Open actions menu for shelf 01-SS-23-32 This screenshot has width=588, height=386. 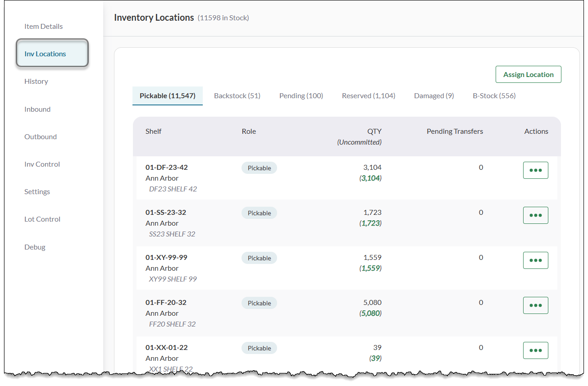click(535, 215)
